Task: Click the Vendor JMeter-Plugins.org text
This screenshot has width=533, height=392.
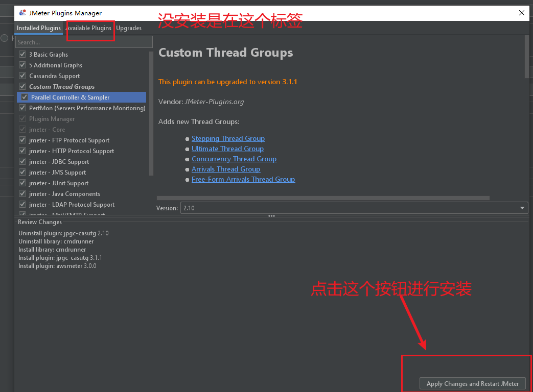Action: click(x=201, y=102)
